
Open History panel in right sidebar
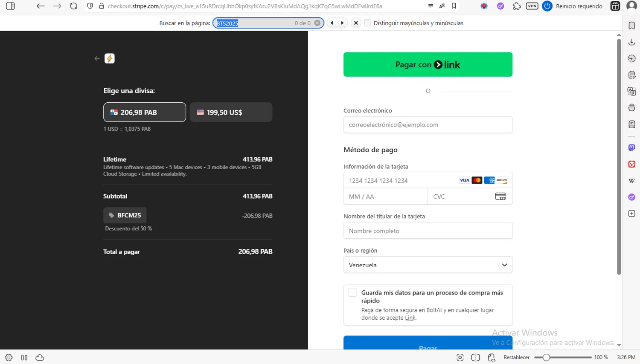tap(632, 58)
